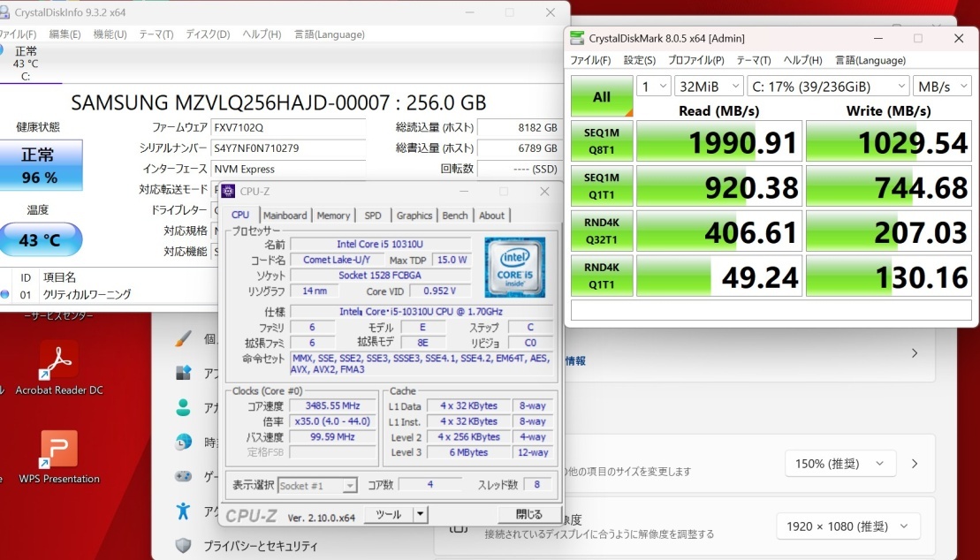This screenshot has width=980, height=560.
Task: Switch to Mainboard tab in CPU-Z
Action: [285, 215]
